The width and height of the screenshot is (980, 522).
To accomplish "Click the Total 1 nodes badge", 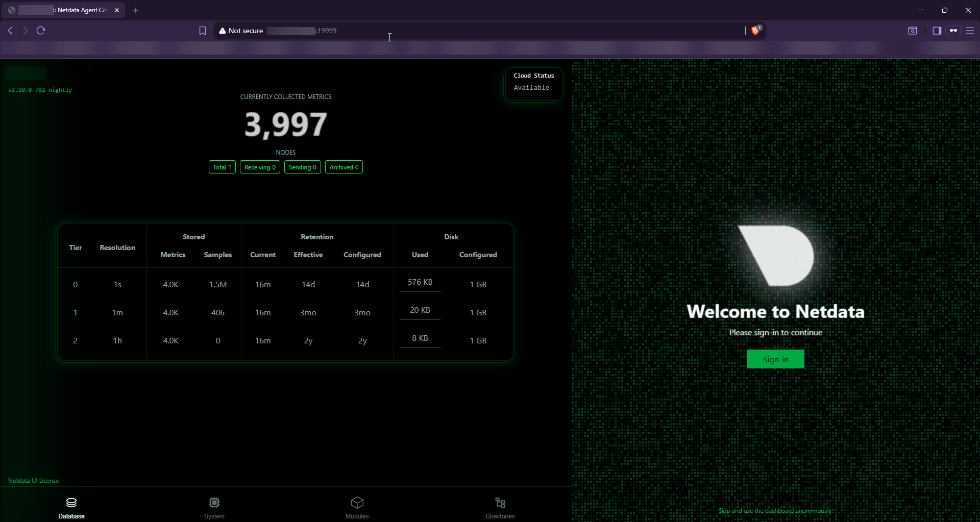I will [222, 167].
